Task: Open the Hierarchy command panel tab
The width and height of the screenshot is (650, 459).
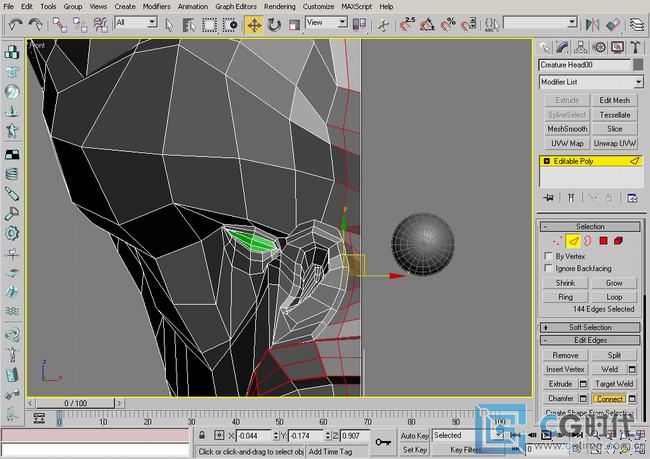Action: 581,47
